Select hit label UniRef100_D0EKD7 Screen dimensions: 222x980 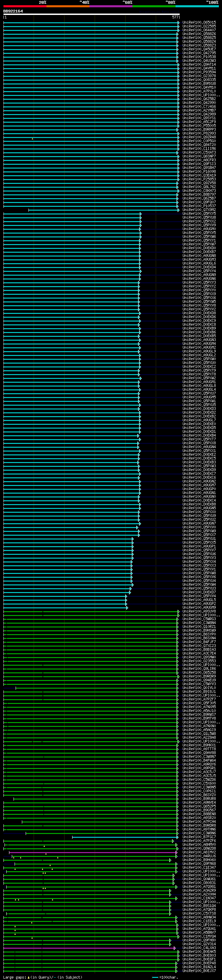pyautogui.click(x=199, y=592)
